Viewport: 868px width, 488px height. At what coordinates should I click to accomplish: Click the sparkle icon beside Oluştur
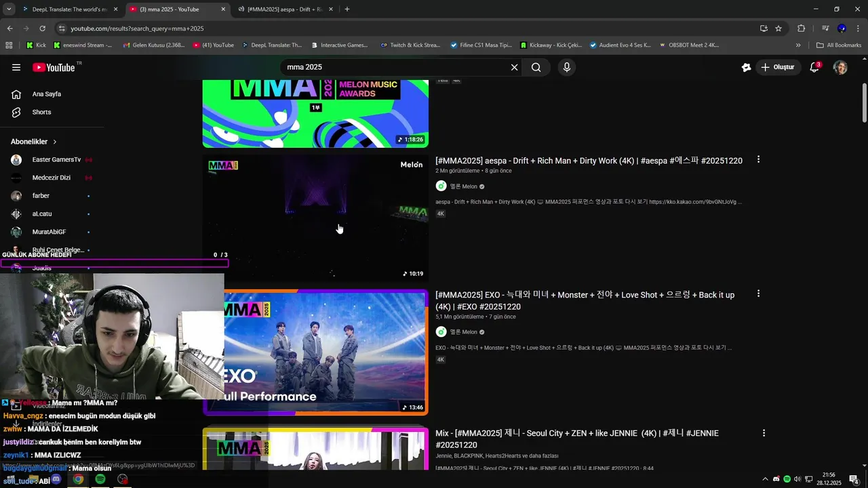point(746,67)
